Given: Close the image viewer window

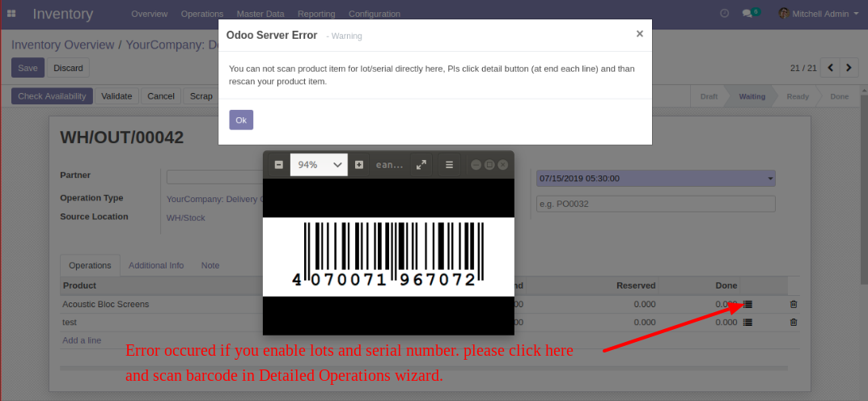Looking at the screenshot, I should click(x=502, y=165).
